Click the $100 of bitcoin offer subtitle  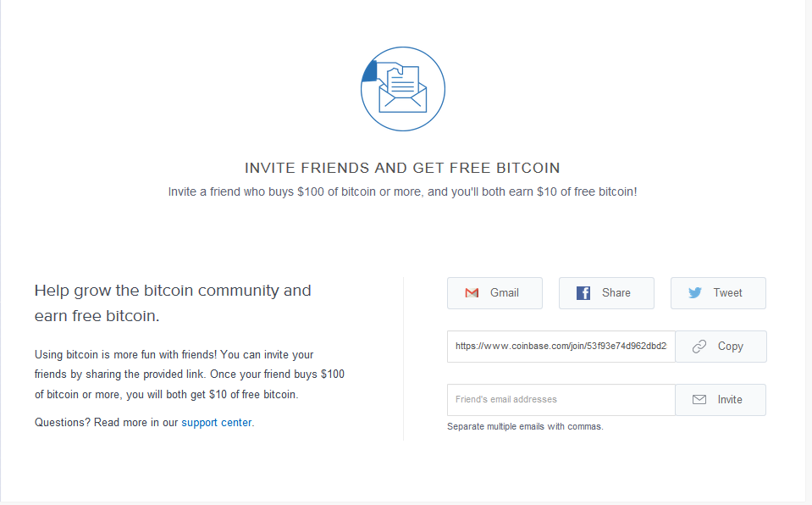(402, 191)
